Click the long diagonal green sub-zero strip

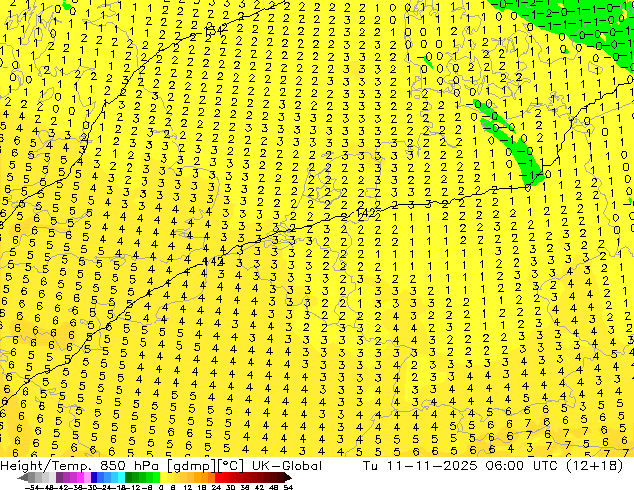pyautogui.click(x=510, y=142)
